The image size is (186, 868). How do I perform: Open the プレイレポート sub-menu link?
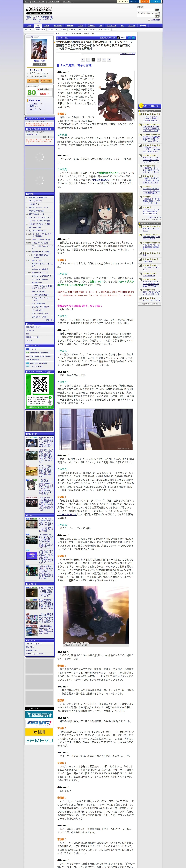point(40,30)
